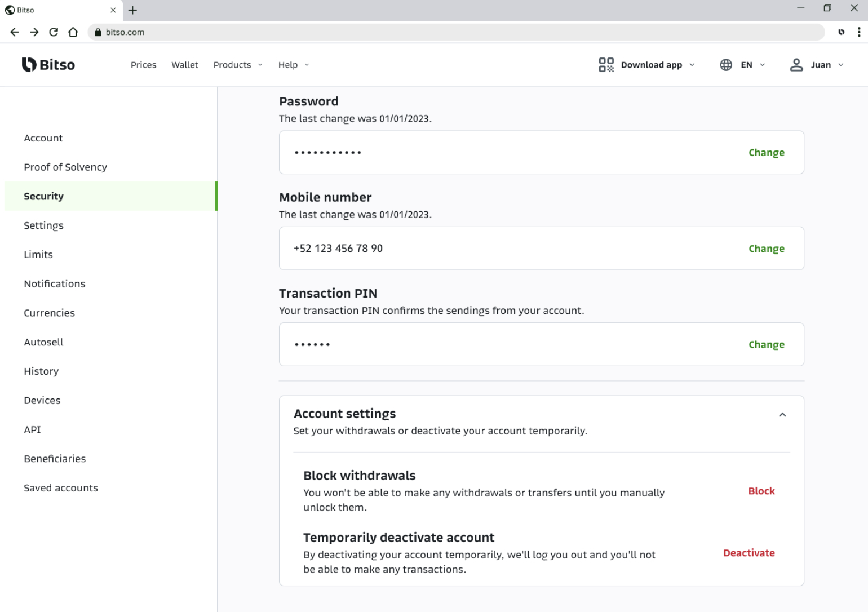Restore the browser window size
Screen dimensions: 868x612
827,8
